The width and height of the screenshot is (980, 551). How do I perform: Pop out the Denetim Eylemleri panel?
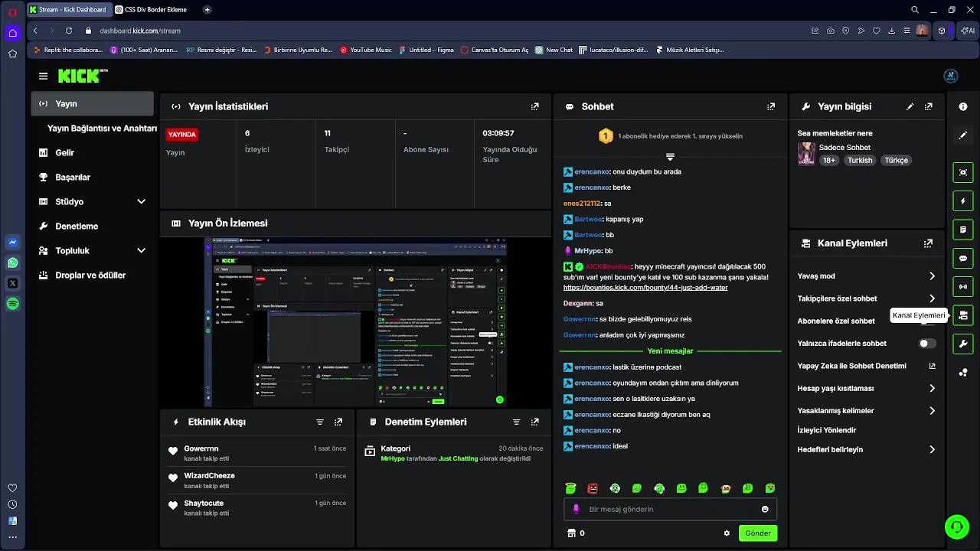coord(534,422)
